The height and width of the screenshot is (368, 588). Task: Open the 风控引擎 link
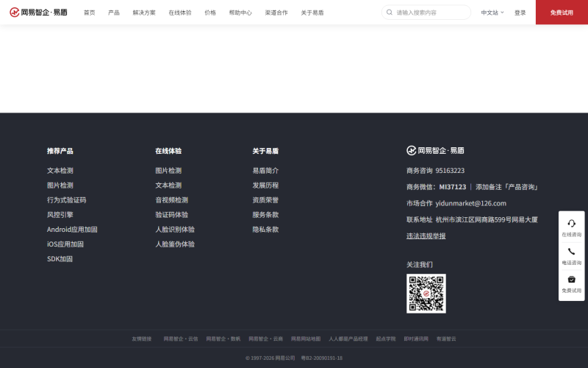60,214
